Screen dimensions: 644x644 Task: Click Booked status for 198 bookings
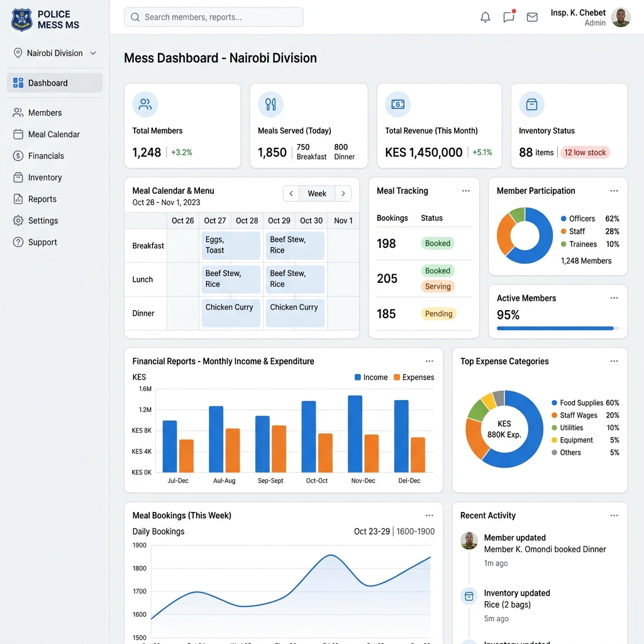point(438,243)
